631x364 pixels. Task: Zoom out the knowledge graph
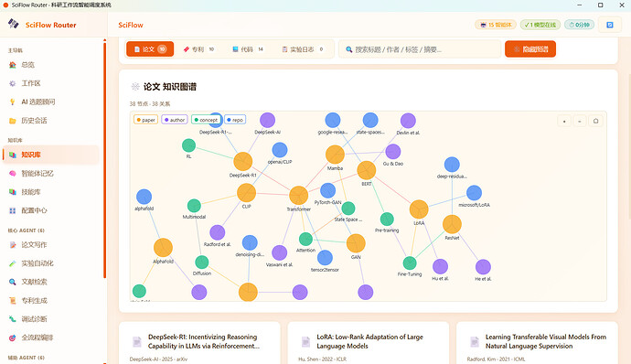click(580, 121)
